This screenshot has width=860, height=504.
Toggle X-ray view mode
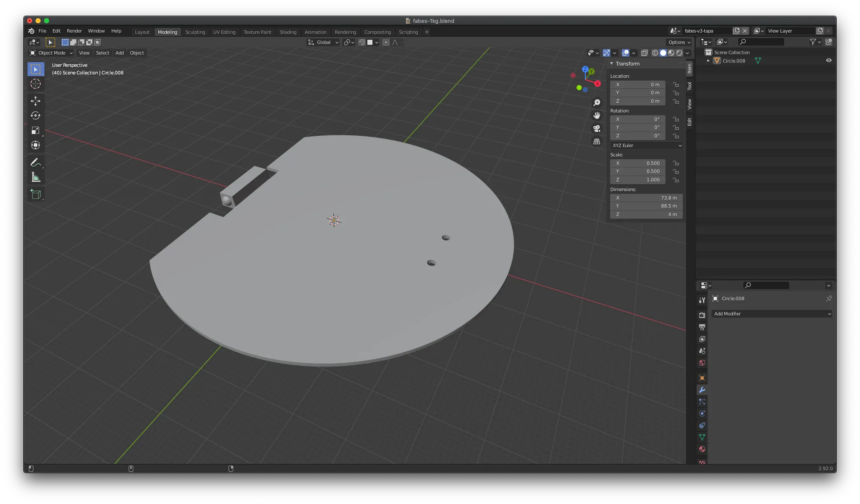644,53
